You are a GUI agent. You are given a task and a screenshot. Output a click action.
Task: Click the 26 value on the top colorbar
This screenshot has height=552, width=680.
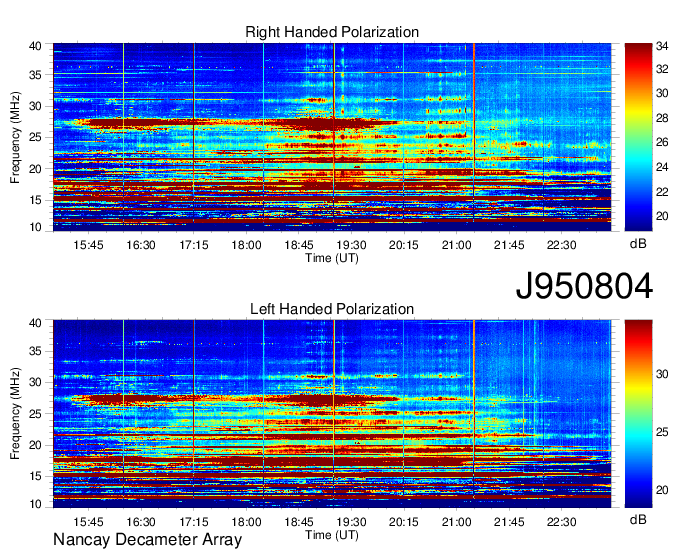click(662, 142)
